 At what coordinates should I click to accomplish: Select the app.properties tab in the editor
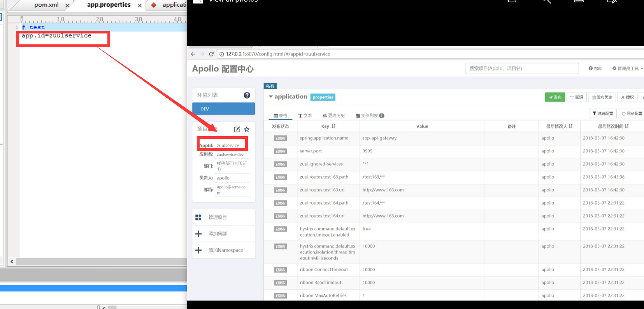pos(109,5)
